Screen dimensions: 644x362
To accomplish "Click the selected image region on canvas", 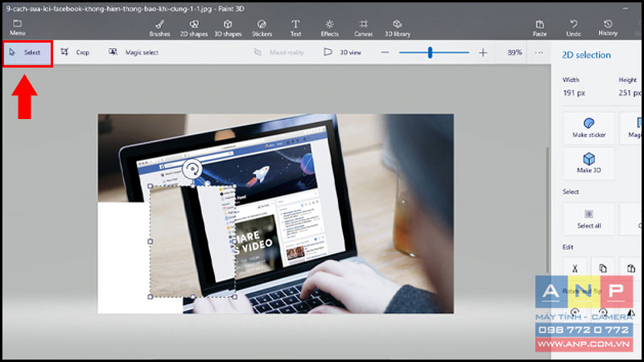I will pyautogui.click(x=192, y=241).
